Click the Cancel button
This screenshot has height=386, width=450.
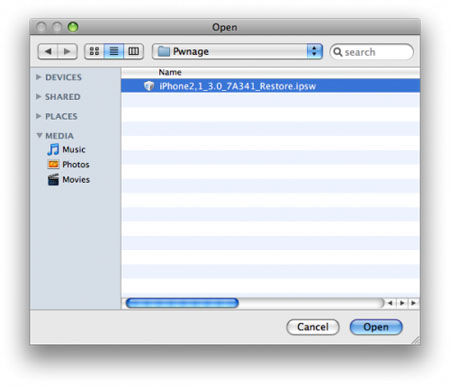pos(313,327)
